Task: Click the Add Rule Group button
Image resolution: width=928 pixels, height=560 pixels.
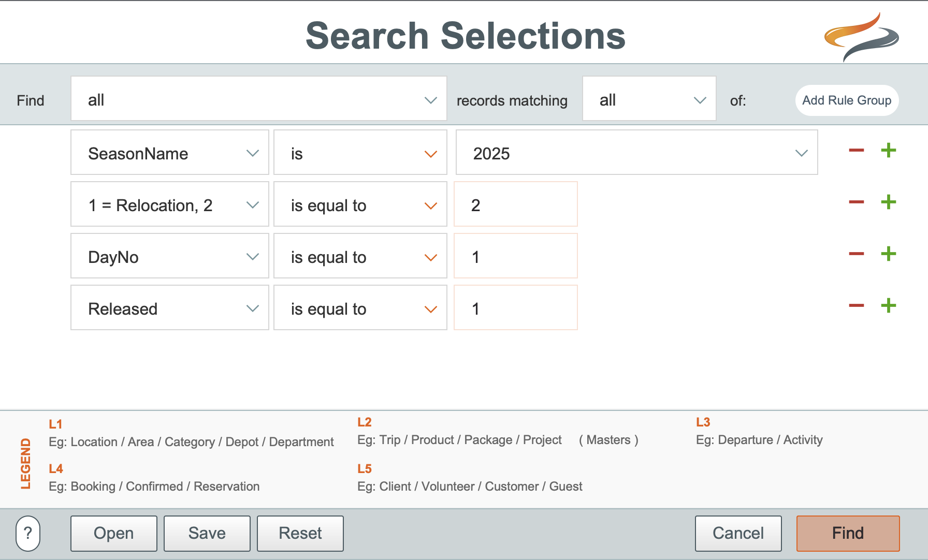Action: click(847, 100)
